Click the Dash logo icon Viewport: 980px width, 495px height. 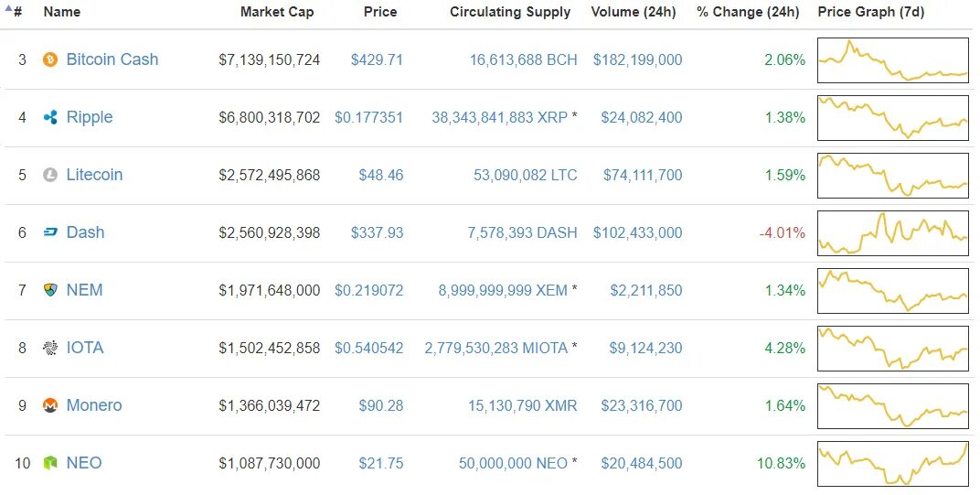coord(50,232)
